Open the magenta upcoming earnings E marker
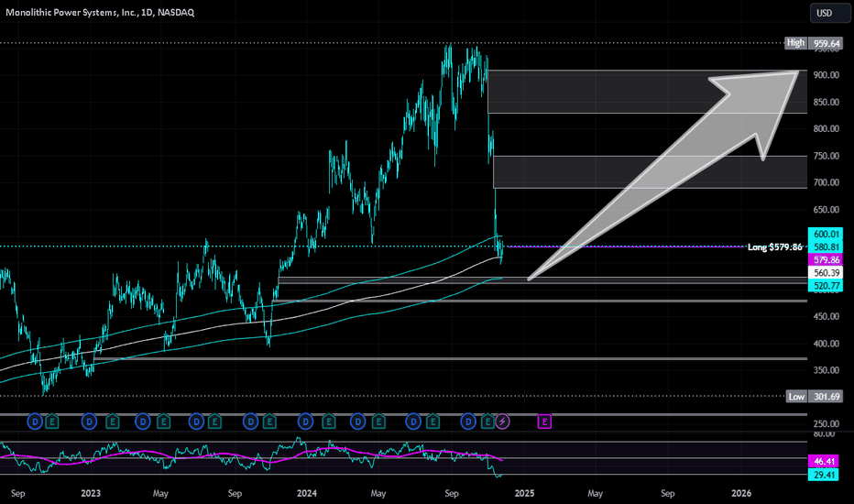Image resolution: width=854 pixels, height=504 pixels. click(x=544, y=422)
